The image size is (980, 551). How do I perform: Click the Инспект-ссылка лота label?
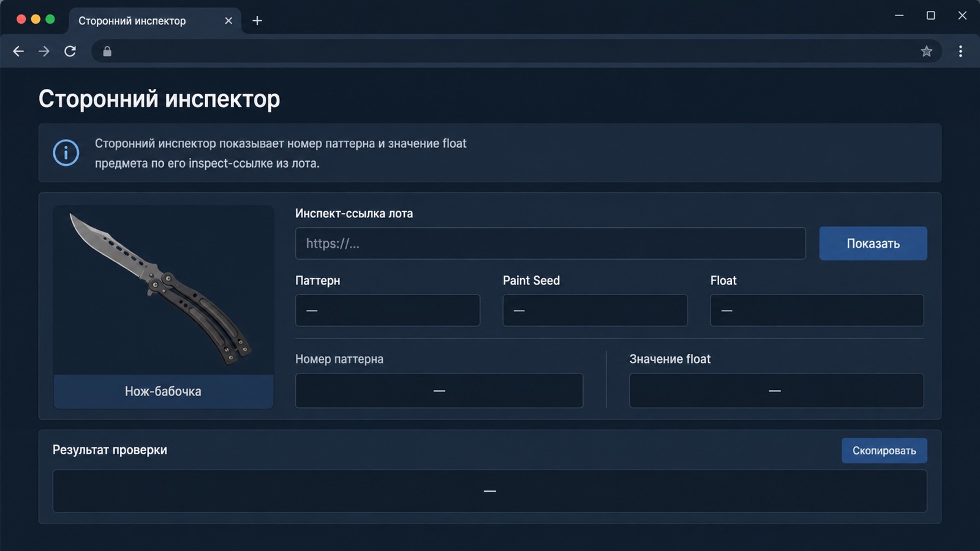pyautogui.click(x=354, y=214)
